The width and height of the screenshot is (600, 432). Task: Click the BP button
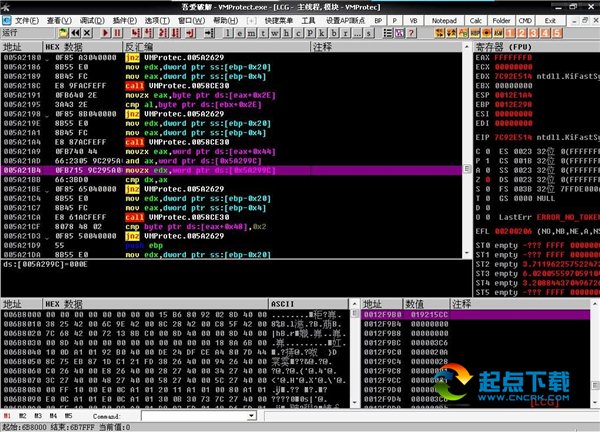[x=378, y=21]
